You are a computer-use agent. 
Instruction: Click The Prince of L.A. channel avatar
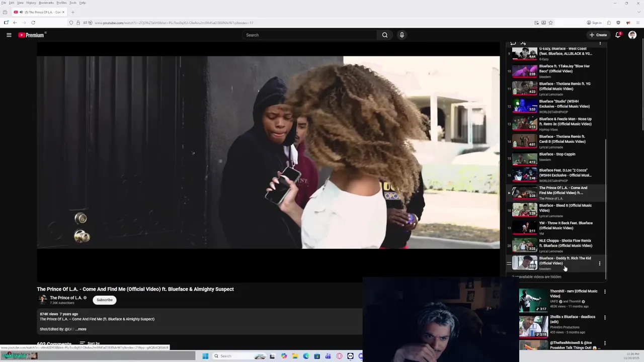coord(43,300)
